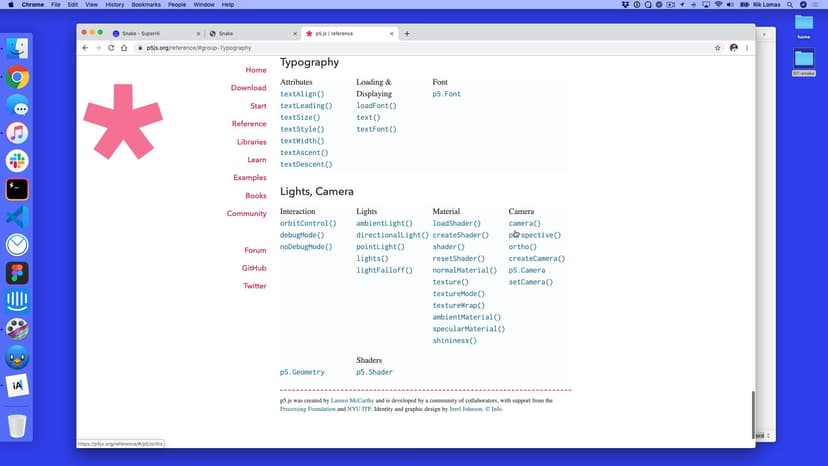Open Slack in the dock

17,161
